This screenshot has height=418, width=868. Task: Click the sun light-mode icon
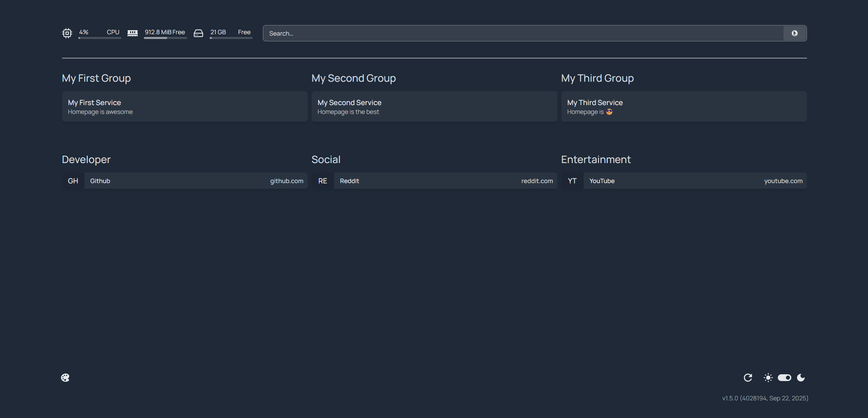[768, 378]
